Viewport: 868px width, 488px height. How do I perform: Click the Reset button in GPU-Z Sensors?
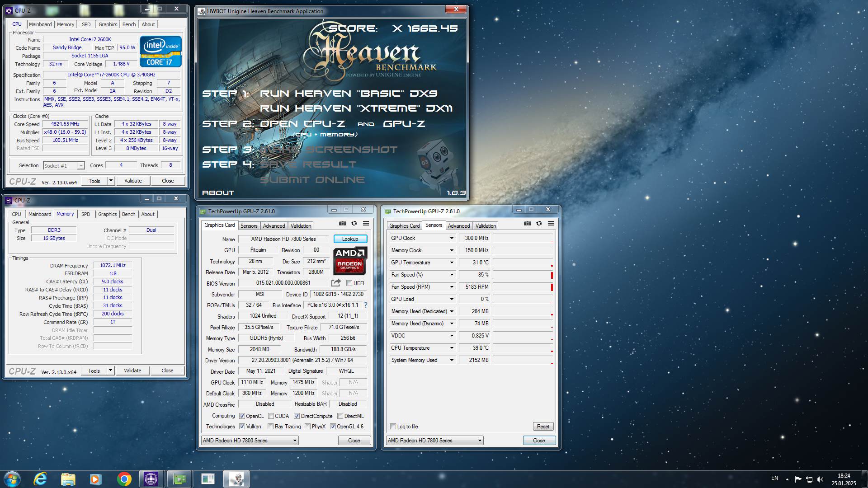click(543, 427)
